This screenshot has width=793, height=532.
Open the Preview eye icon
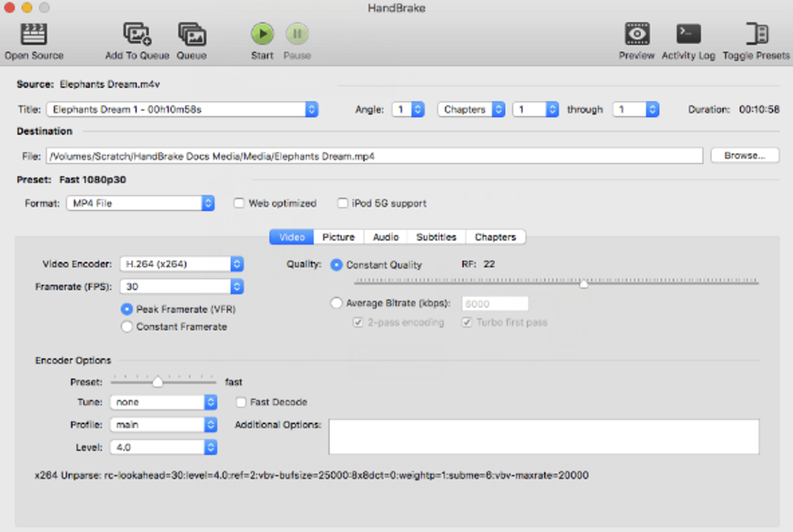pos(637,34)
